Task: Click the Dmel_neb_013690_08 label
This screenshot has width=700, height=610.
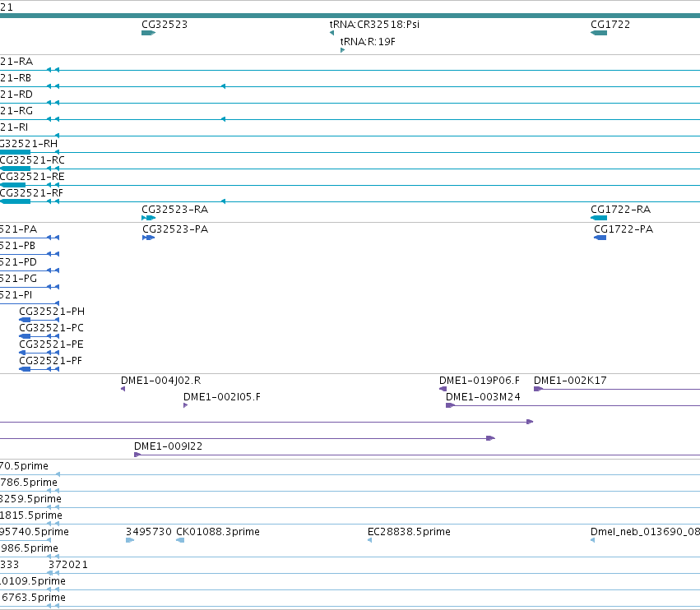Action: click(645, 532)
